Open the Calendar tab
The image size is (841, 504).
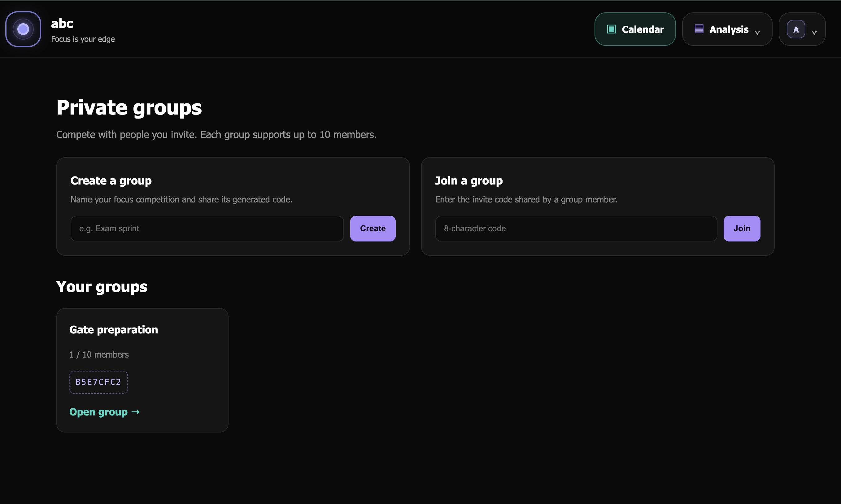coord(635,29)
